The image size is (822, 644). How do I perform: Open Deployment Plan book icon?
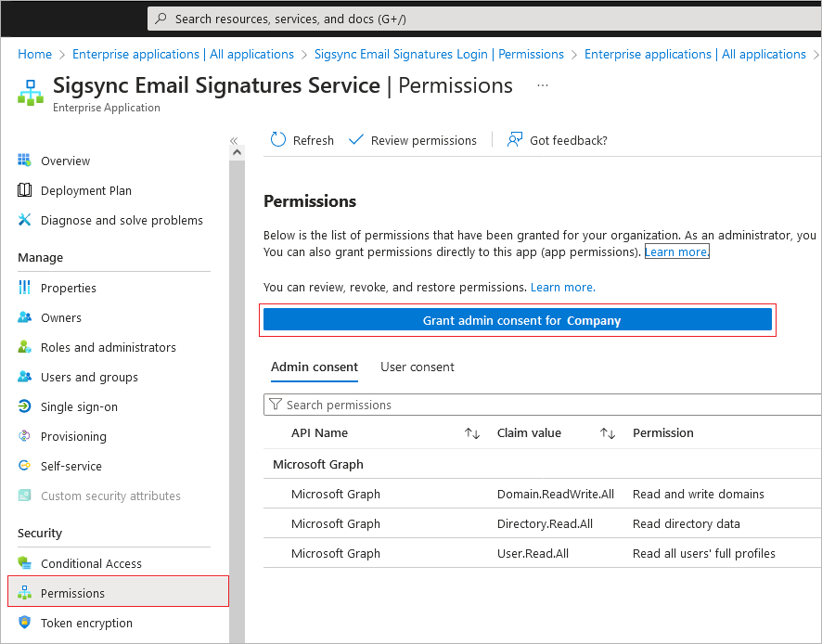25,190
